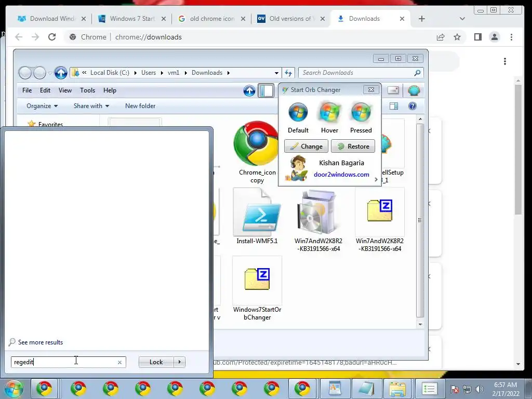Select the Chrome_icon copy file
The width and height of the screenshot is (532, 399).
coord(257,152)
